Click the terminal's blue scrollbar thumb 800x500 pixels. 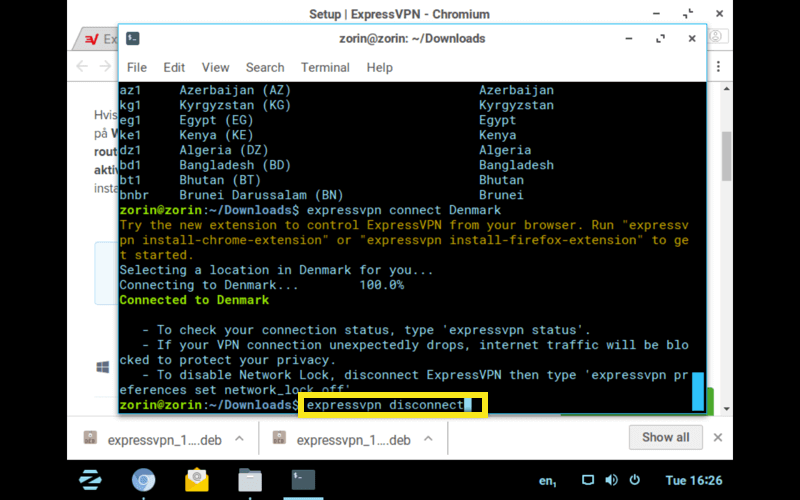pos(698,391)
